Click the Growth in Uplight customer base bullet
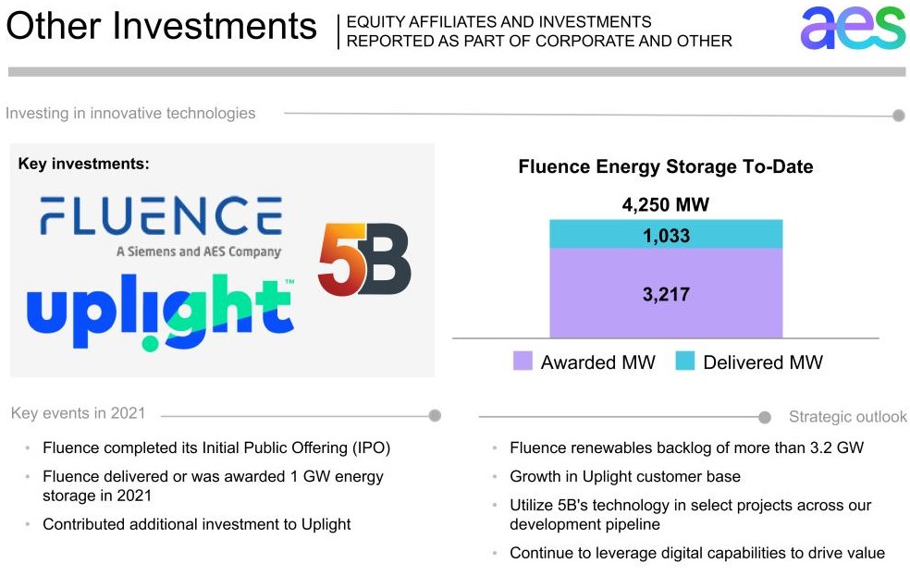Image resolution: width=910 pixels, height=588 pixels. coord(625,477)
